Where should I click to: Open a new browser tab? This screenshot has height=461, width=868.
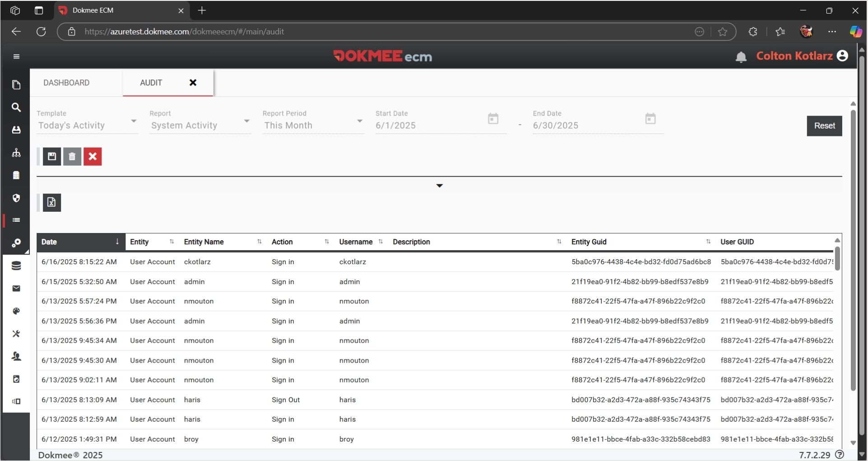point(202,10)
